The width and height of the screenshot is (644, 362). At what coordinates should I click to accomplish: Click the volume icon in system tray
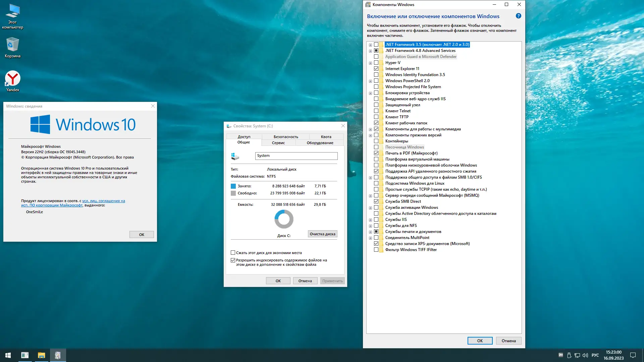click(x=585, y=355)
